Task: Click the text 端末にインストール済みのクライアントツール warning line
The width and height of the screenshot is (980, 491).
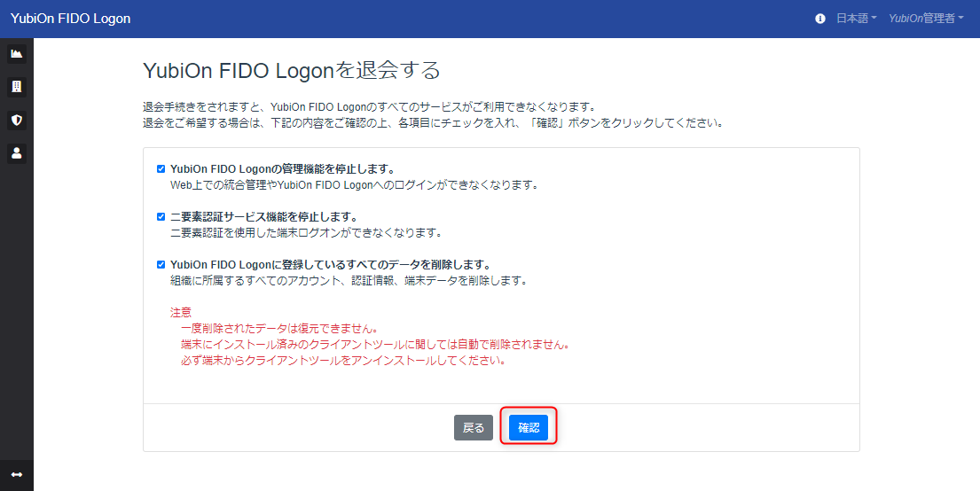Action: click(x=375, y=345)
